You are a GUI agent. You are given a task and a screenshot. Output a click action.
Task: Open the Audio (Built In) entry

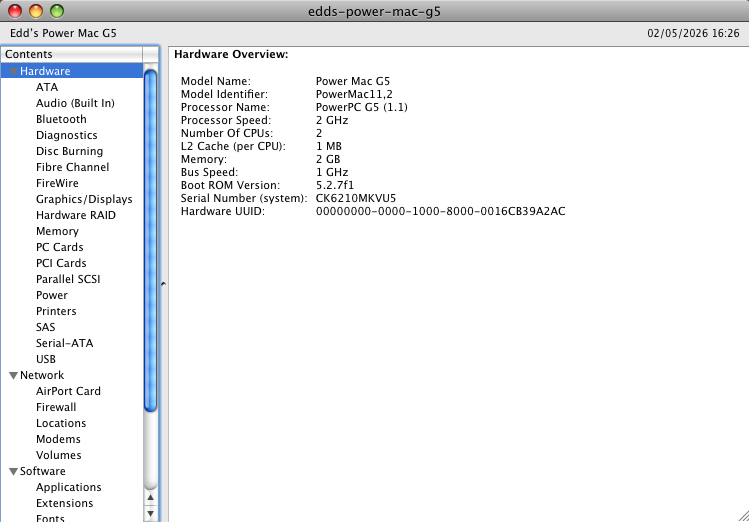[x=75, y=103]
